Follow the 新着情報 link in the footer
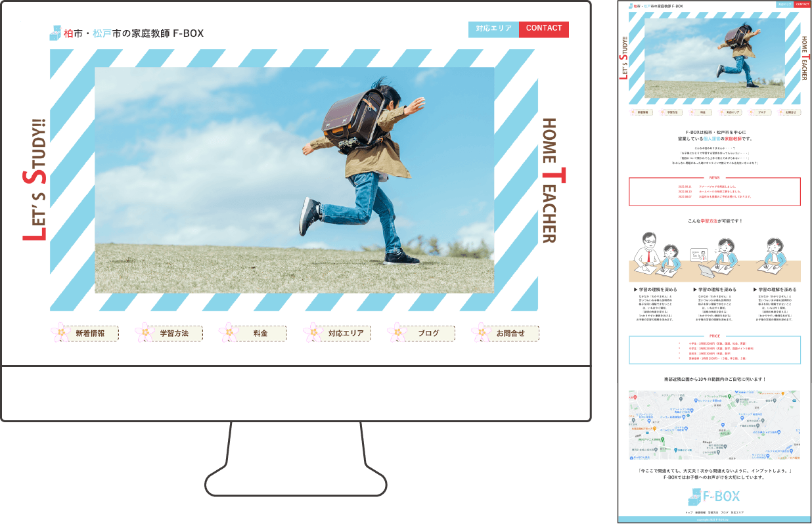 point(701,512)
